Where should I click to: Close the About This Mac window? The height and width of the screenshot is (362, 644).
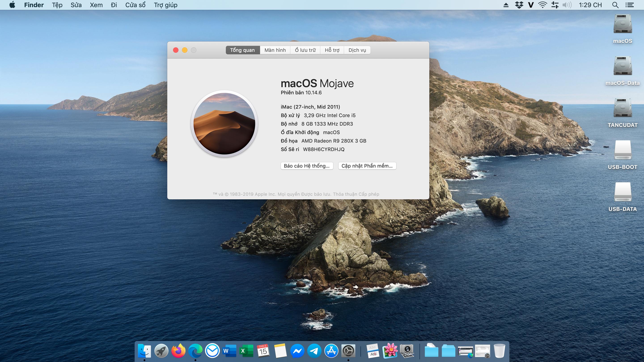(176, 50)
